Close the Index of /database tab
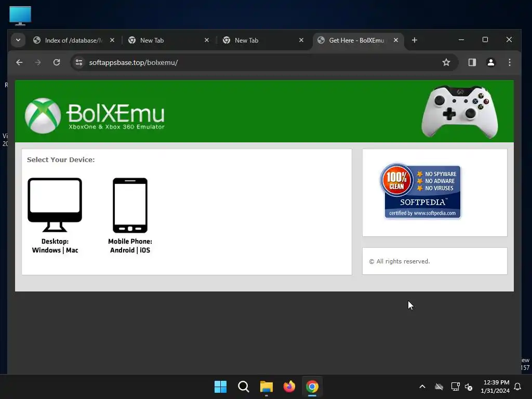The height and width of the screenshot is (399, 532). (112, 40)
